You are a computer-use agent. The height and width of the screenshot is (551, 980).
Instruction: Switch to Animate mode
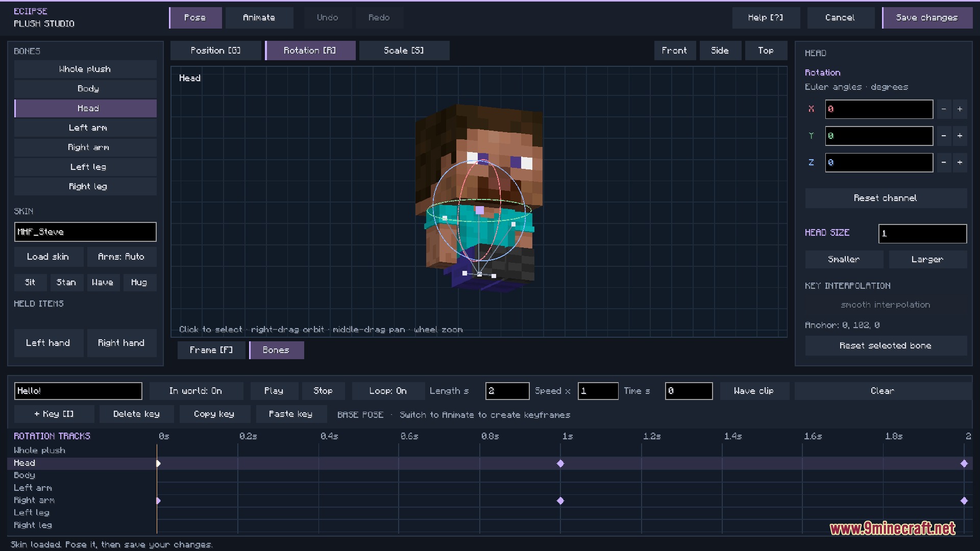259,18
